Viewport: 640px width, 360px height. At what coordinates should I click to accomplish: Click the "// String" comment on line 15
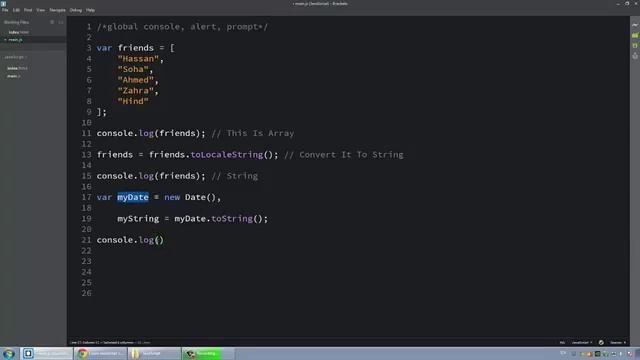235,176
